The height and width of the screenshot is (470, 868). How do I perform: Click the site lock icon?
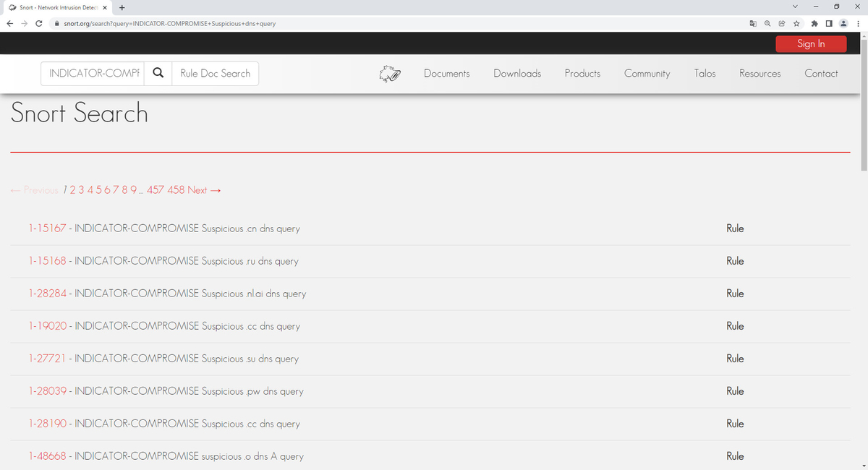tap(57, 23)
